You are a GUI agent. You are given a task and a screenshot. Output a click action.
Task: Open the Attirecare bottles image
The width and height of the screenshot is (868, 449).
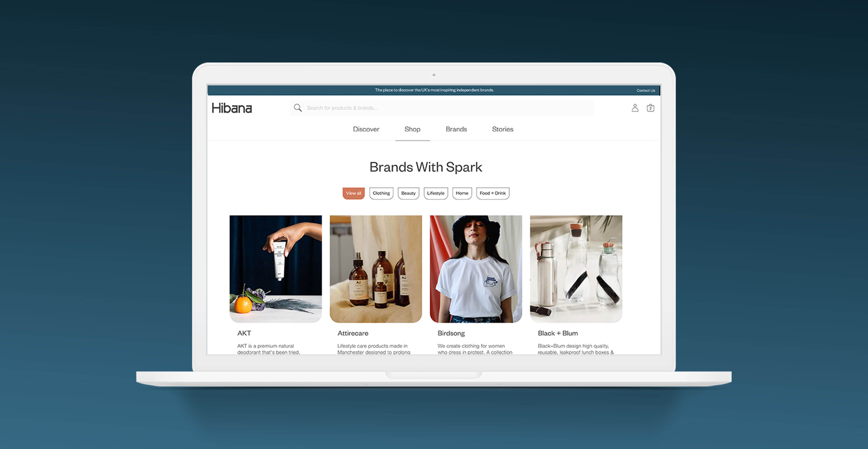click(x=376, y=269)
